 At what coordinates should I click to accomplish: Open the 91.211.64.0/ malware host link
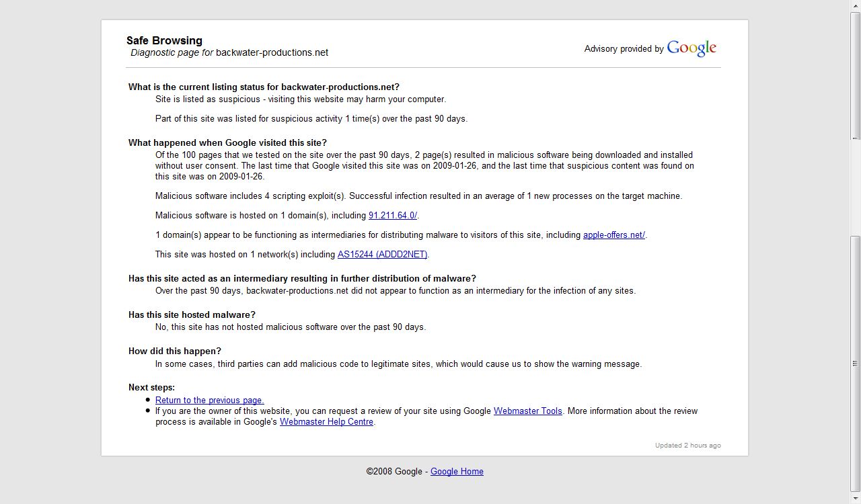pyautogui.click(x=393, y=216)
